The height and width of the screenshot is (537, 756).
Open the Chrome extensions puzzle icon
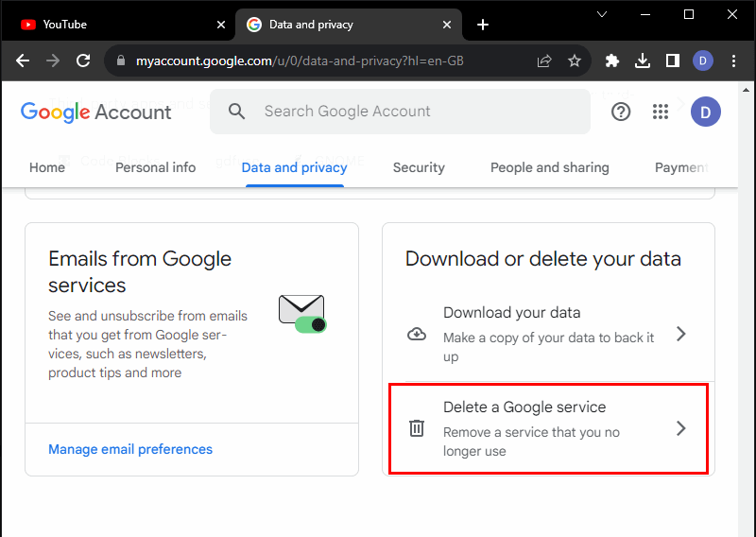612,61
